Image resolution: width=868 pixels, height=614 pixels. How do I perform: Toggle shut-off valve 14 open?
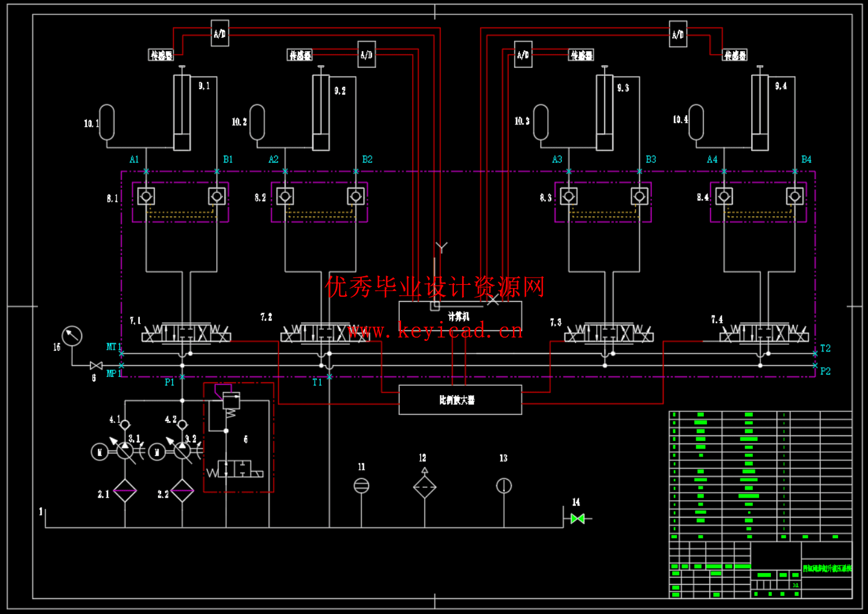point(577,518)
